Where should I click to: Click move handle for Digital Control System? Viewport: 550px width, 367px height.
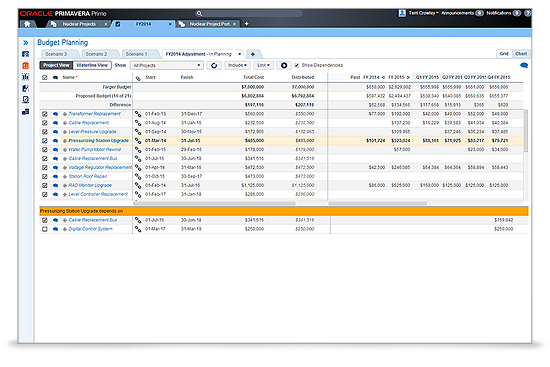pos(65,229)
